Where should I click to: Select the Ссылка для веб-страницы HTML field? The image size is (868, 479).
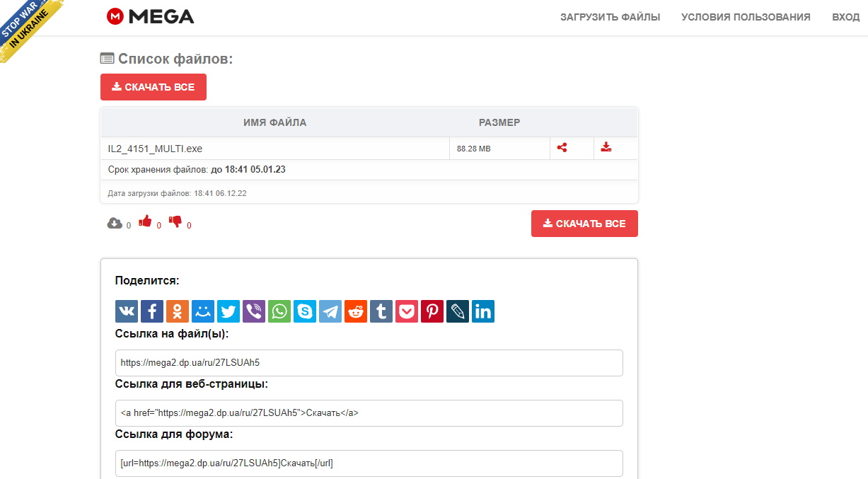[369, 413]
